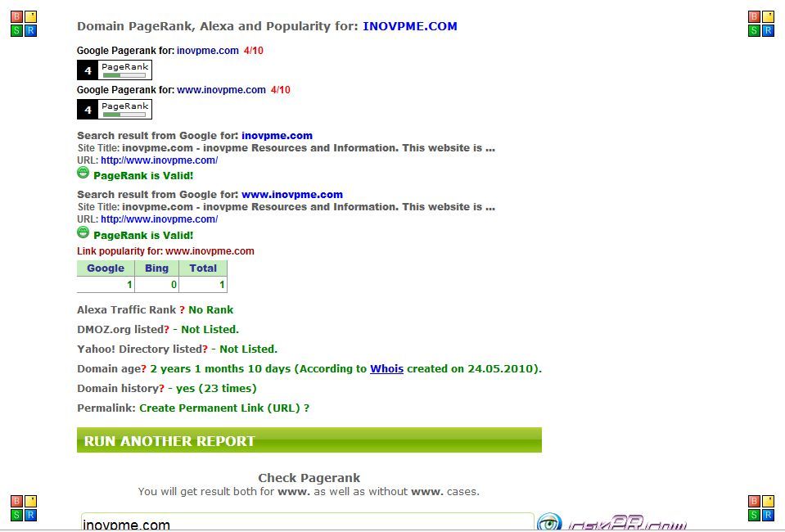Click the Not Listed value for DMOZ.org
The width and height of the screenshot is (785, 532).
pos(210,329)
